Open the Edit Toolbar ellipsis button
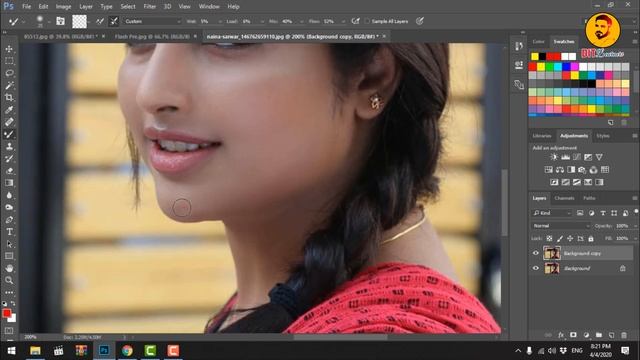This screenshot has height=360, width=640. pyautogui.click(x=9, y=293)
